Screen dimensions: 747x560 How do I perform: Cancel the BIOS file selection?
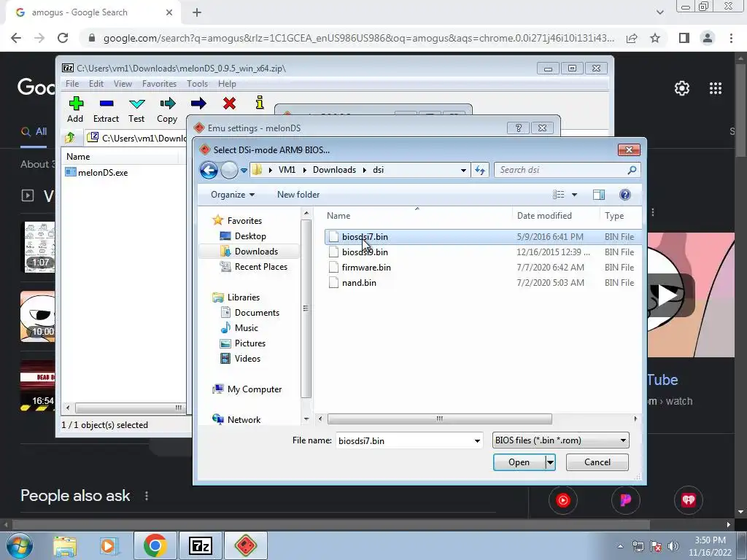pos(597,462)
